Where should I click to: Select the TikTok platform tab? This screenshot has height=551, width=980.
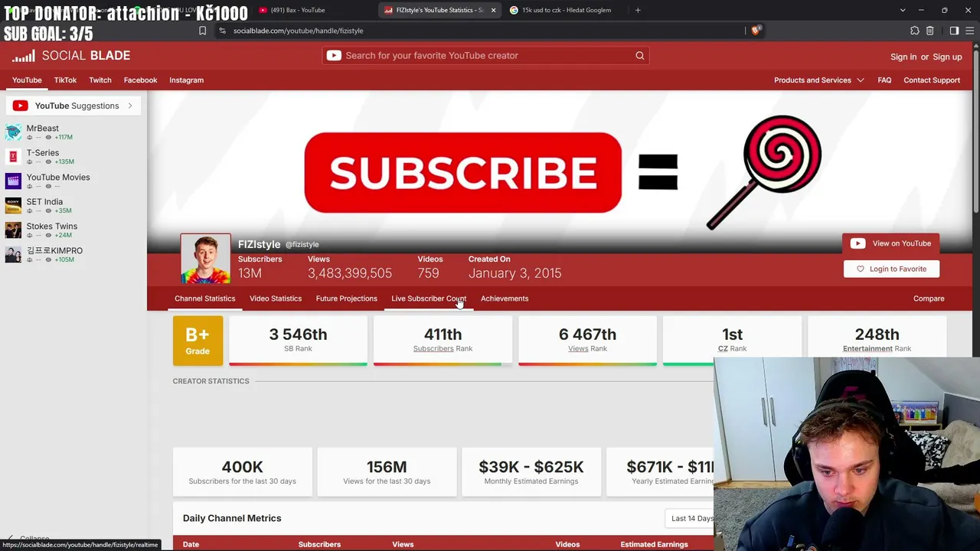(x=65, y=80)
